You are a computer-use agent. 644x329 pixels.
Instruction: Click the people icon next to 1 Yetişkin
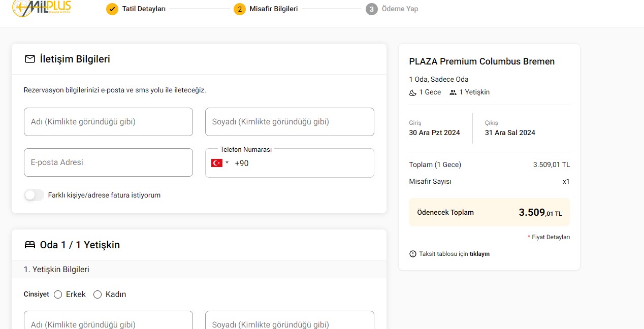pos(453,92)
